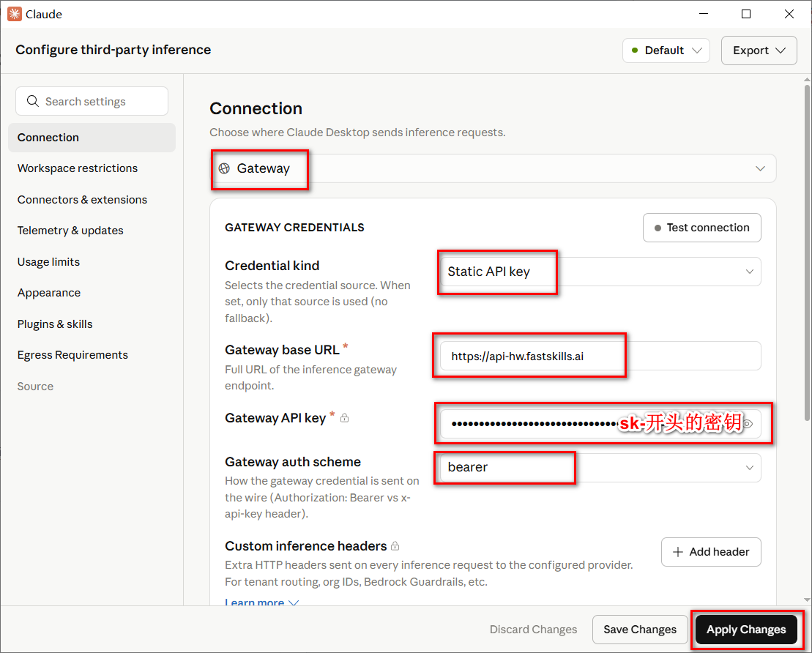Screen dimensions: 812x653
Task: Click the Claude app logo icon
Action: click(x=15, y=14)
